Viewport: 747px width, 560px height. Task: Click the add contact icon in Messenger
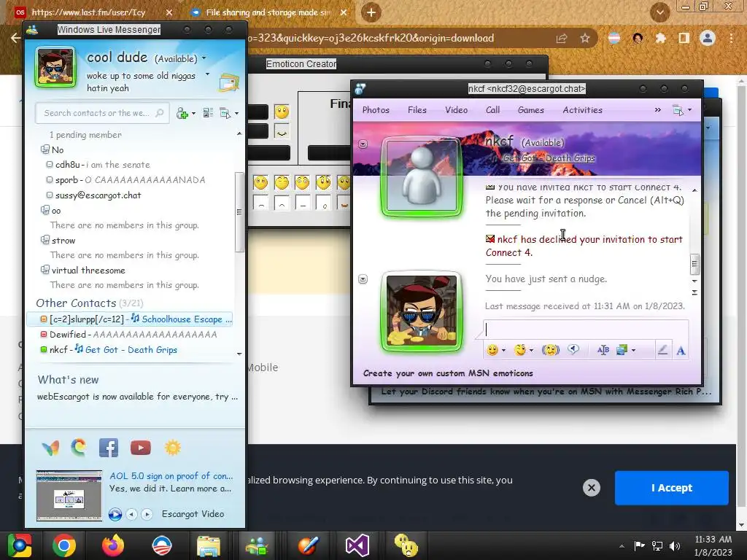coord(182,113)
